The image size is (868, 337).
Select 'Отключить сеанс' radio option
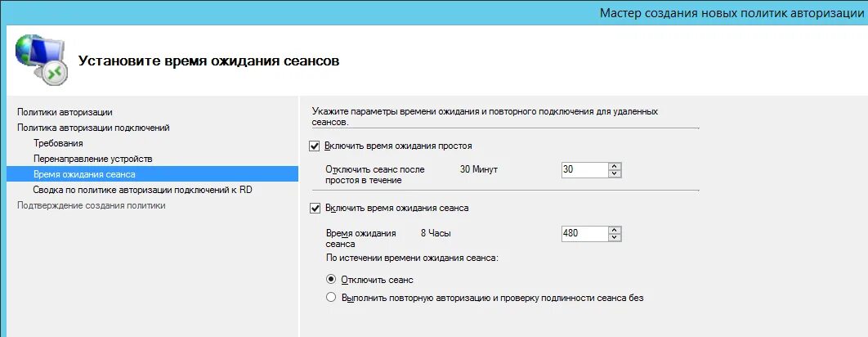click(x=331, y=280)
